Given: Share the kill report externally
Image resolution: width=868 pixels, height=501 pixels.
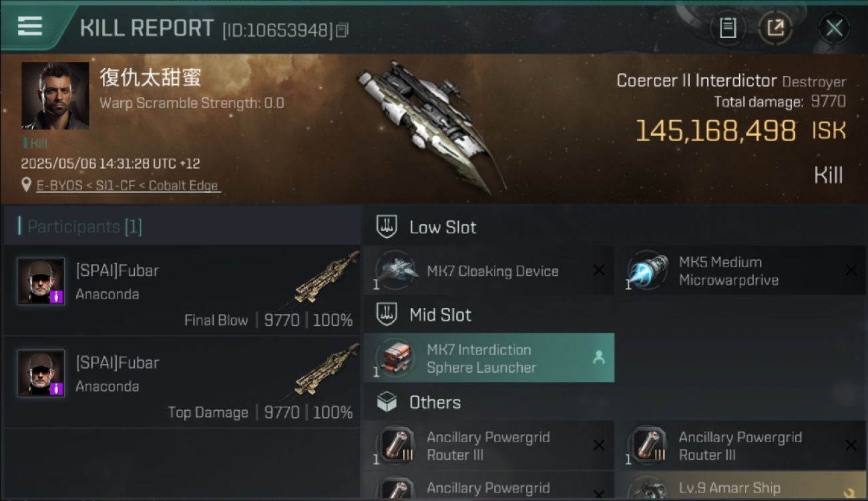Looking at the screenshot, I should (x=775, y=28).
